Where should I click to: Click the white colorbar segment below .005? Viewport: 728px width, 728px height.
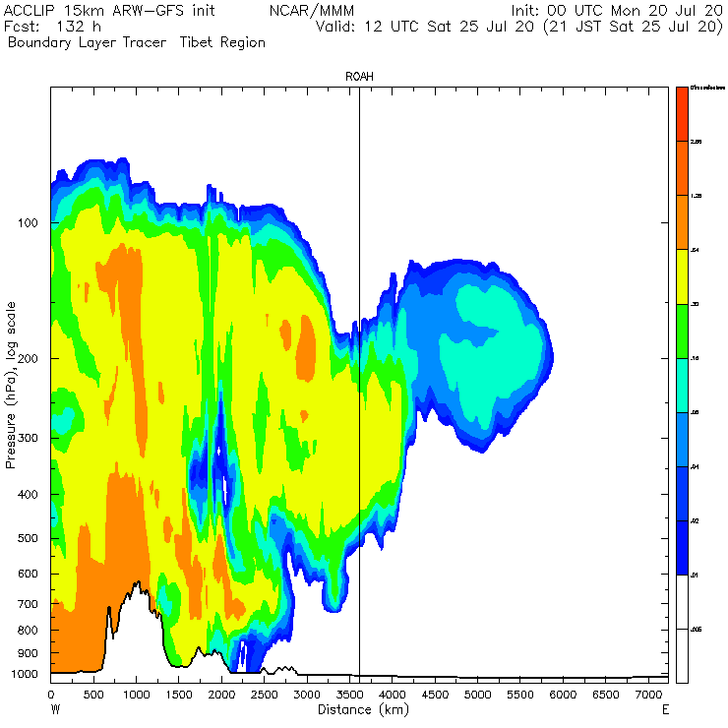(682, 655)
